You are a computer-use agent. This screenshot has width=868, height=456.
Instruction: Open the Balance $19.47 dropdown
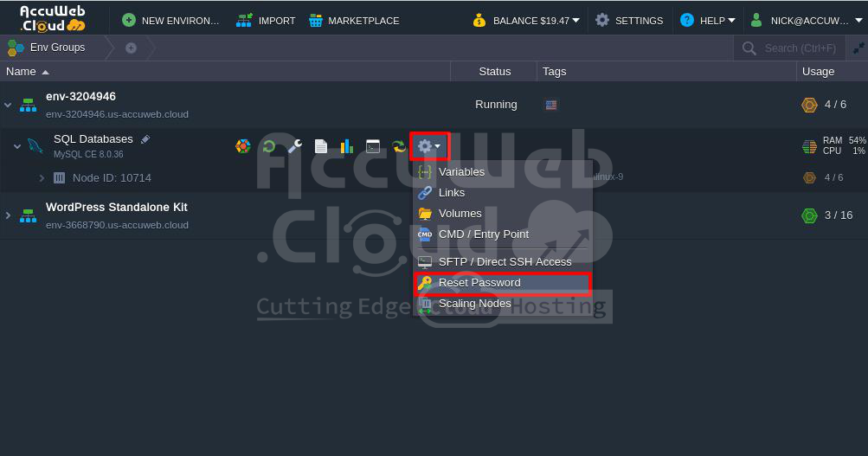coord(526,21)
